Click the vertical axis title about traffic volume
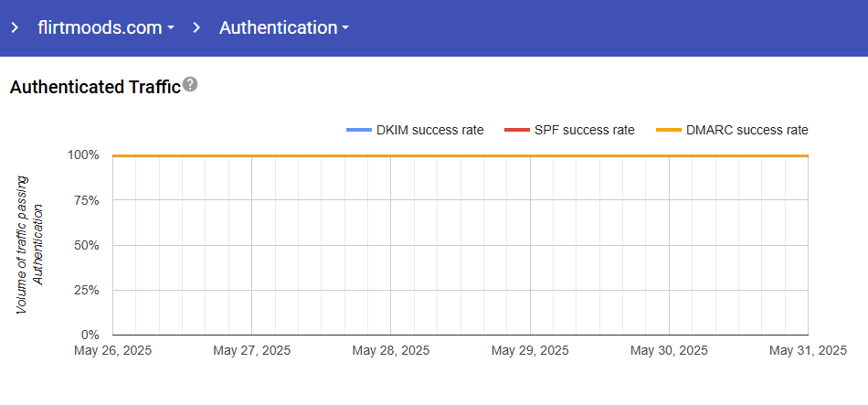The width and height of the screenshot is (868, 405). coord(30,245)
